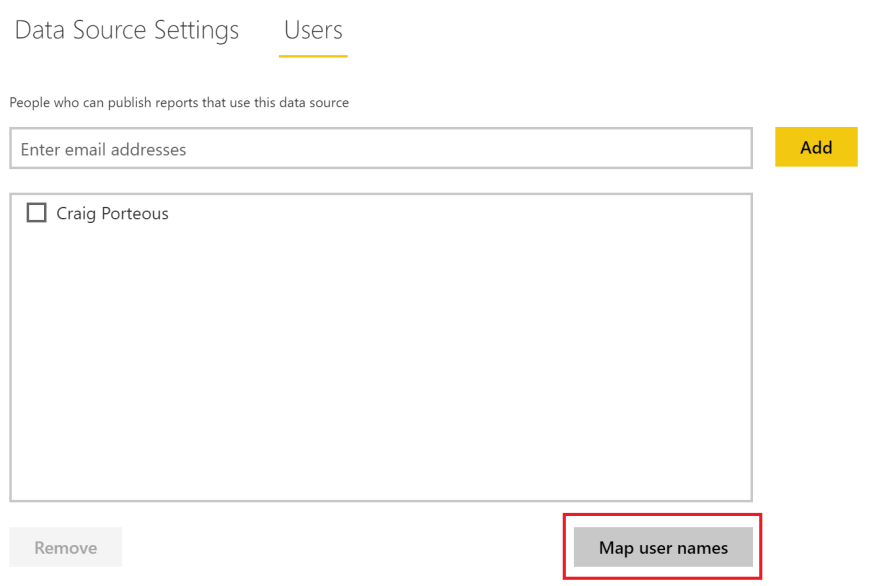The width and height of the screenshot is (872, 586).
Task: Click the Craig Porteous name label
Action: [112, 213]
